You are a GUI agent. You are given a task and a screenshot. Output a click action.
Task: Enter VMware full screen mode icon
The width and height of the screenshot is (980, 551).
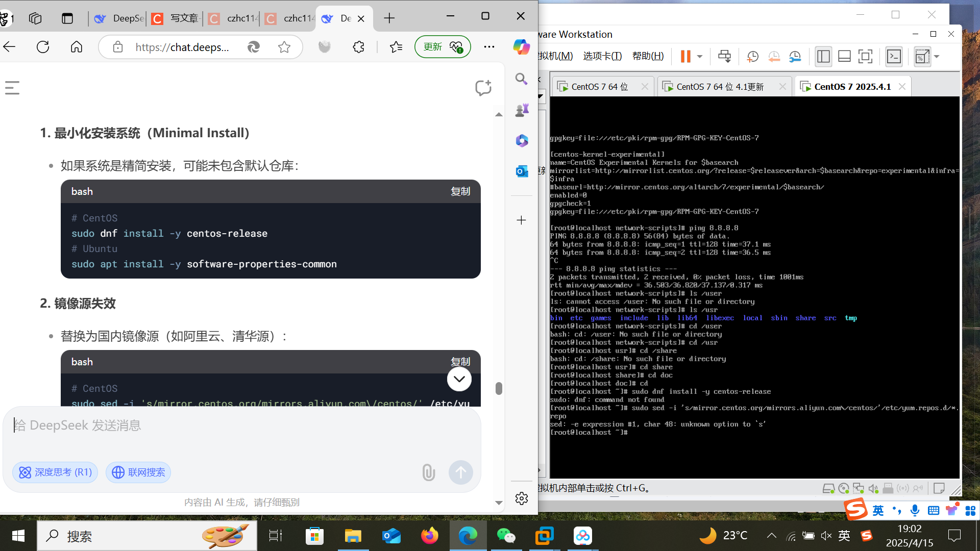865,57
